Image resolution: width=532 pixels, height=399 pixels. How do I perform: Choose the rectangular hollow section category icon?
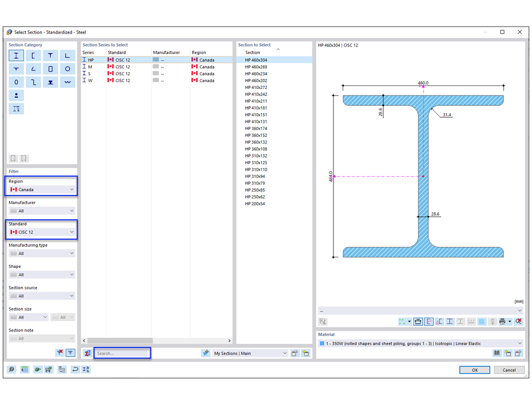pos(50,69)
